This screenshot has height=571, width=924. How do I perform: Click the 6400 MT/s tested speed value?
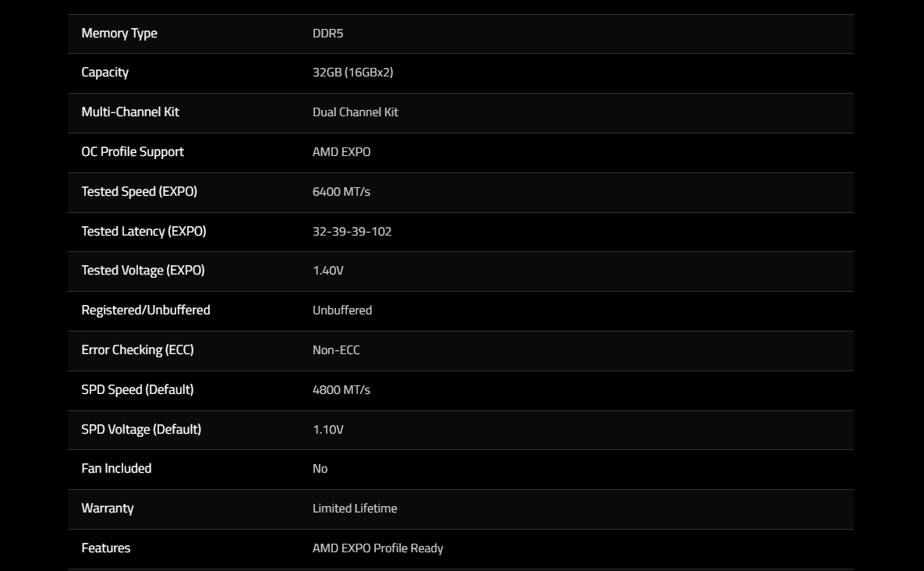pyautogui.click(x=342, y=192)
